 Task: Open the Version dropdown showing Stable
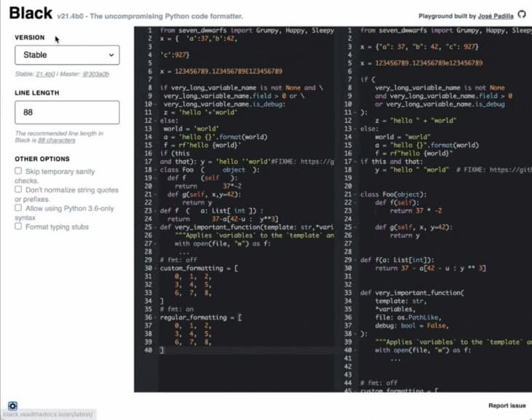pyautogui.click(x=67, y=55)
